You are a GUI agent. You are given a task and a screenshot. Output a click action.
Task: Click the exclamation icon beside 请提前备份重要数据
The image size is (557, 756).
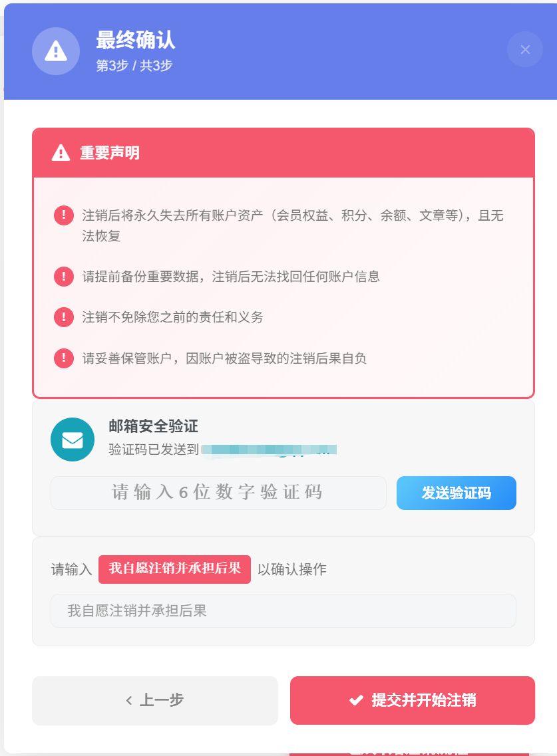[x=64, y=277]
